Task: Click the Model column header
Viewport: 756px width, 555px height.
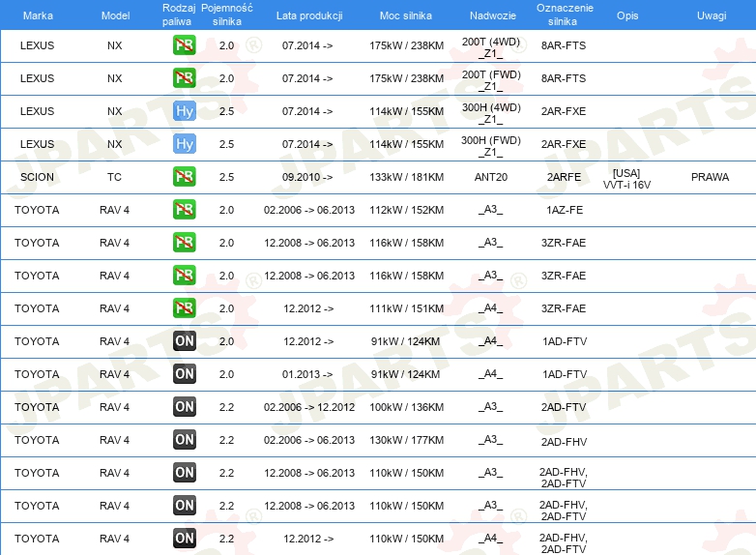Action: (115, 15)
